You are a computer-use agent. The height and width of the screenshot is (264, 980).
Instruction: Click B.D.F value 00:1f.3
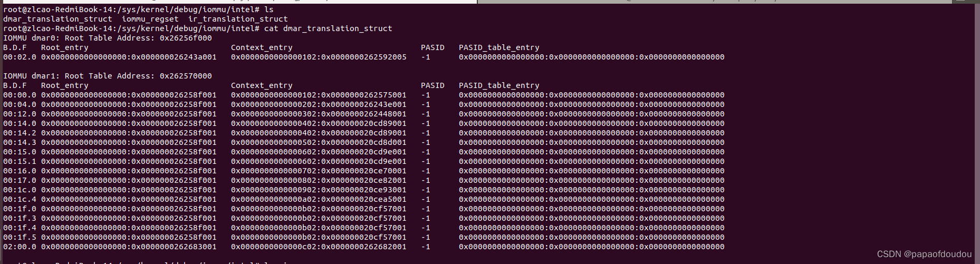point(20,218)
